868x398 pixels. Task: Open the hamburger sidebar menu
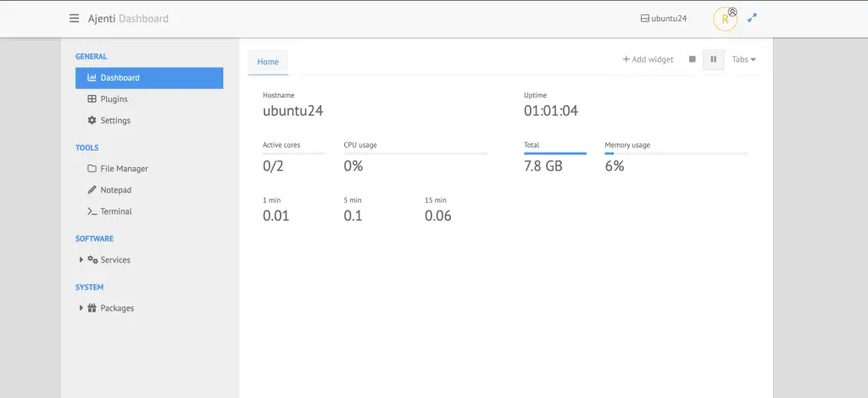click(75, 19)
